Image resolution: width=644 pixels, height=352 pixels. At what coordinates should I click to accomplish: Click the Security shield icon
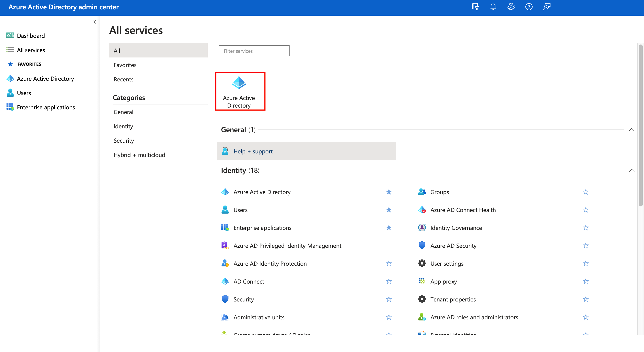[225, 299]
